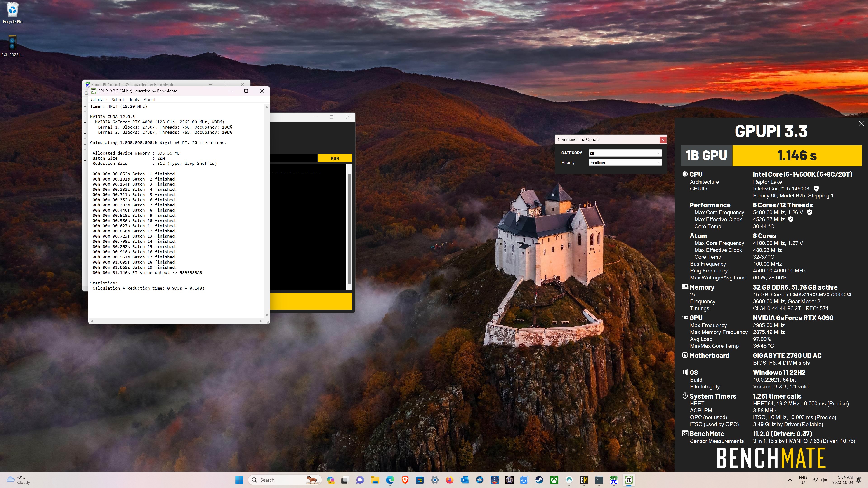Click the GPUPI horizontal scrollbar left arrow
Image resolution: width=868 pixels, height=488 pixels.
coord(92,321)
